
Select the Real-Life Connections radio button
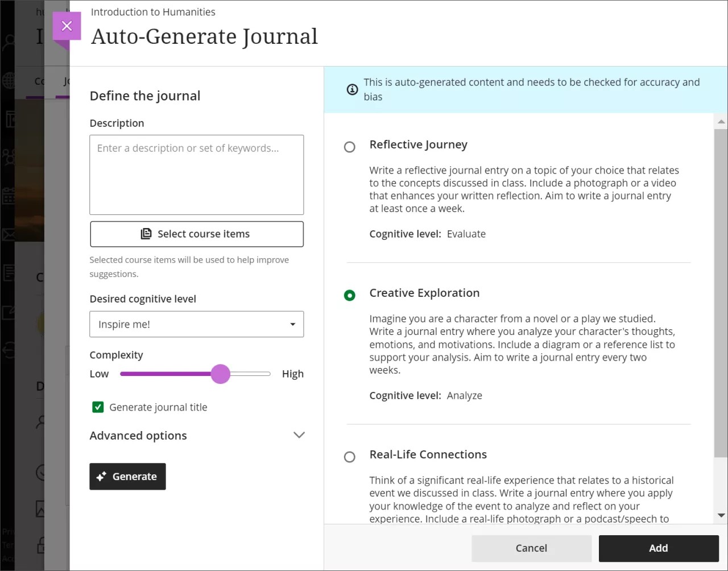click(349, 457)
